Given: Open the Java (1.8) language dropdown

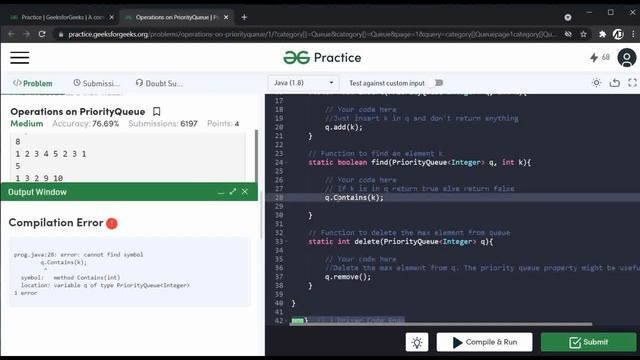Looking at the screenshot, I should [303, 83].
